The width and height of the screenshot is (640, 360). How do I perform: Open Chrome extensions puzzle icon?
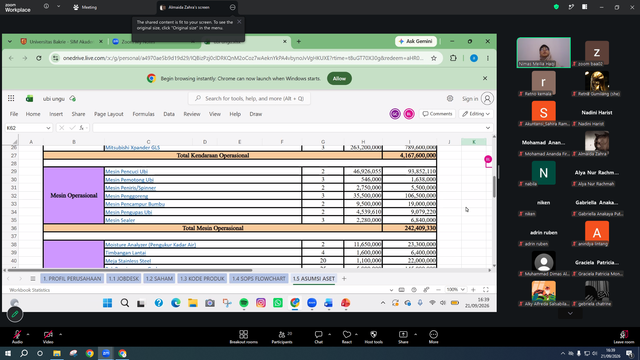(453, 58)
